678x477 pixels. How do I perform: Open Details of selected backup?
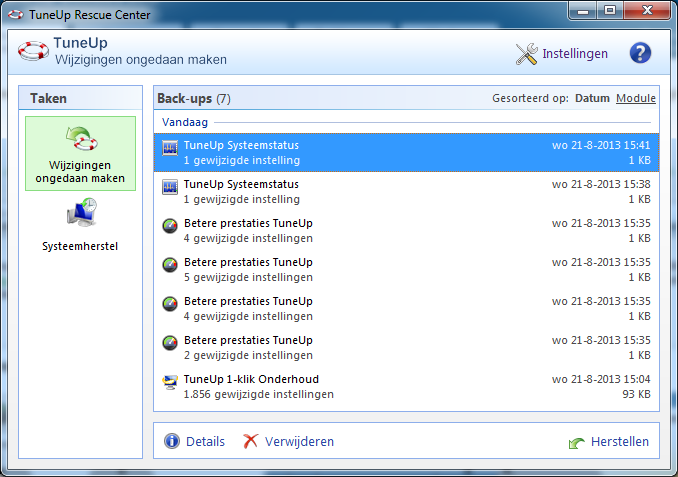[205, 442]
